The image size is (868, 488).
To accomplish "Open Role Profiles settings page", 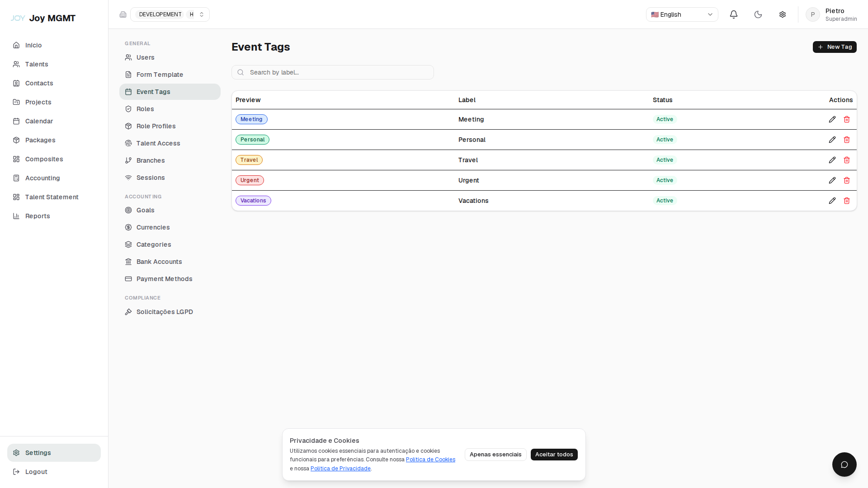I will click(x=170, y=126).
